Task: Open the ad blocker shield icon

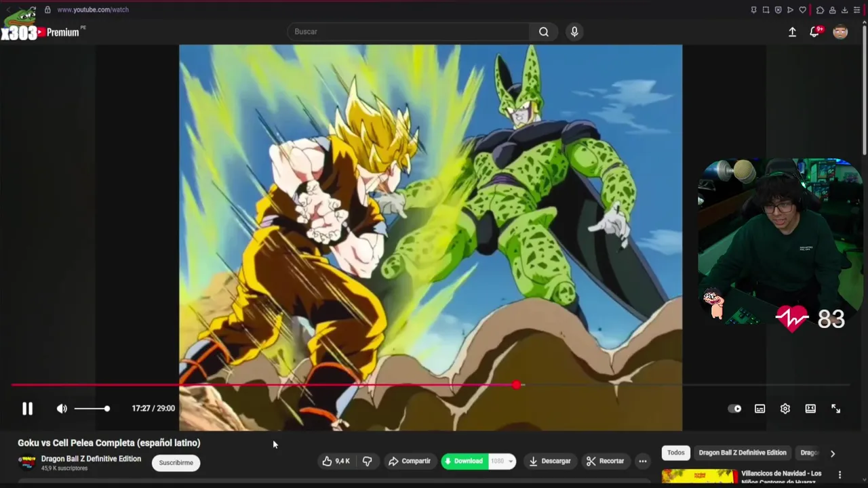Action: (x=778, y=9)
